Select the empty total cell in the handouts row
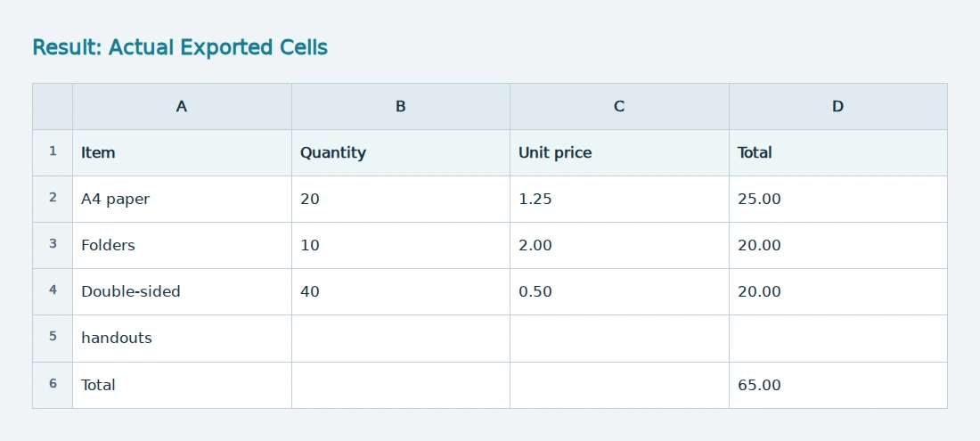980x441 pixels. click(838, 338)
